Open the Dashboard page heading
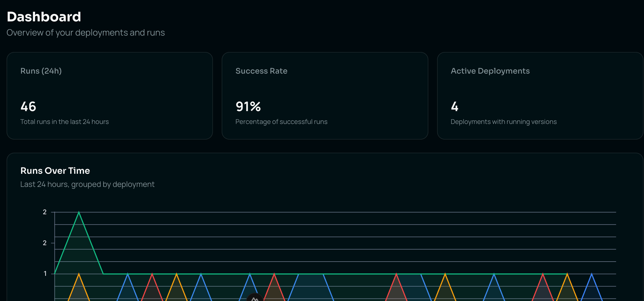644x301 pixels. pyautogui.click(x=44, y=16)
